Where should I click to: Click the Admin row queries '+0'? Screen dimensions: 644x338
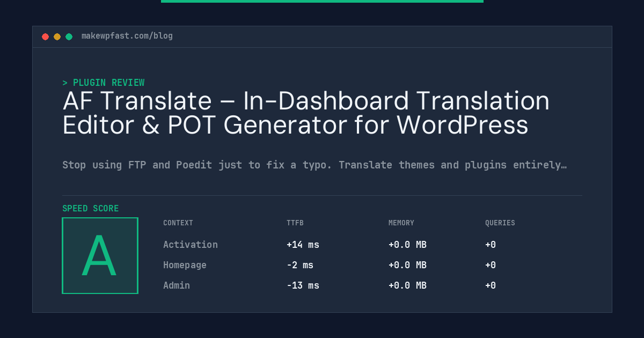(491, 285)
